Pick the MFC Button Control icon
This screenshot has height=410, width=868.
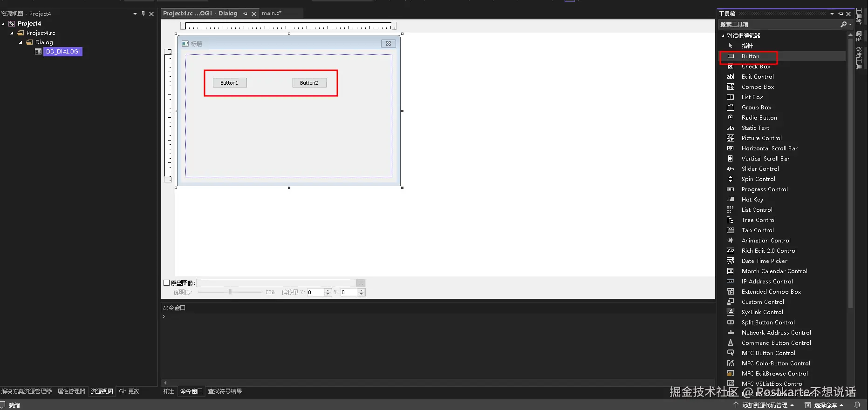click(x=731, y=353)
